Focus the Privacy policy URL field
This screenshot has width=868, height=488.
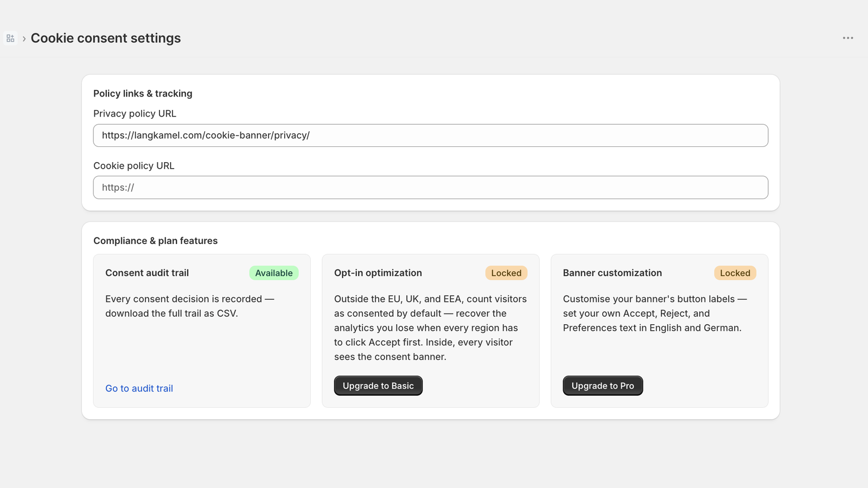click(x=431, y=136)
